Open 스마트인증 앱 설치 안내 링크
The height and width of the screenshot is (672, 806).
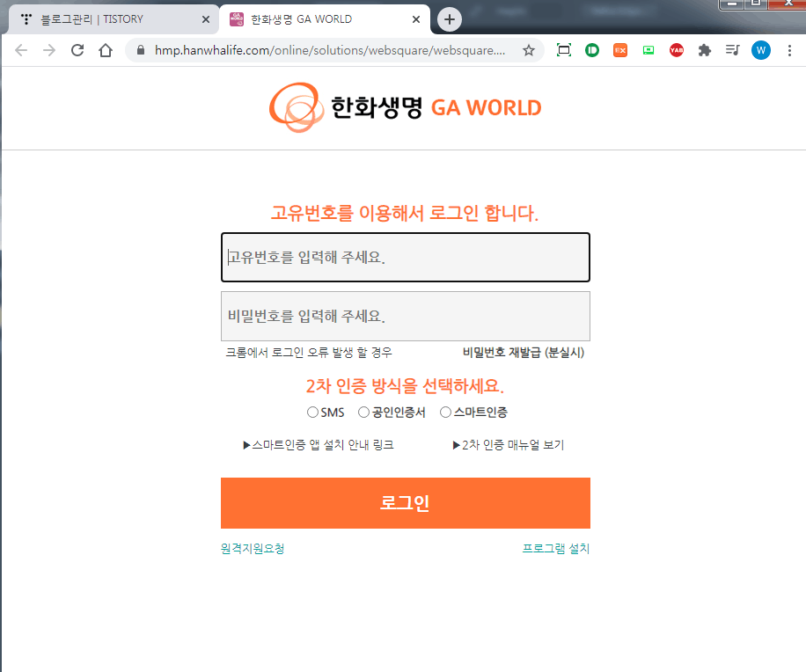[x=319, y=445]
